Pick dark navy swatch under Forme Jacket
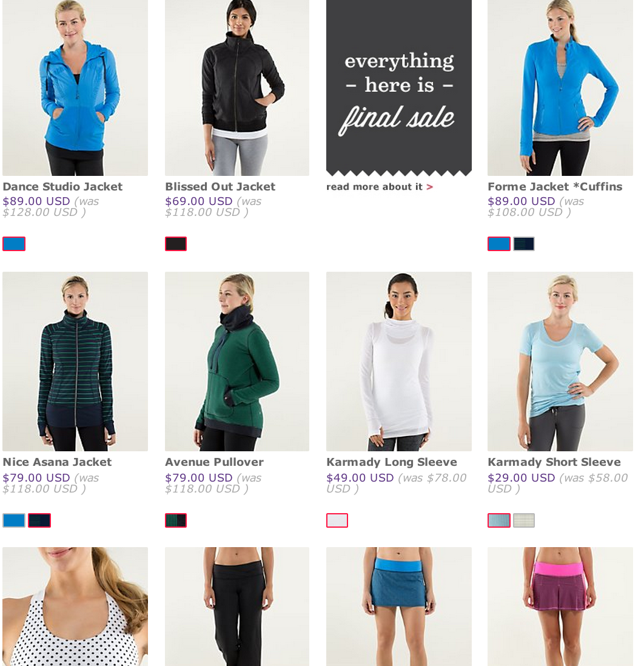 [524, 244]
